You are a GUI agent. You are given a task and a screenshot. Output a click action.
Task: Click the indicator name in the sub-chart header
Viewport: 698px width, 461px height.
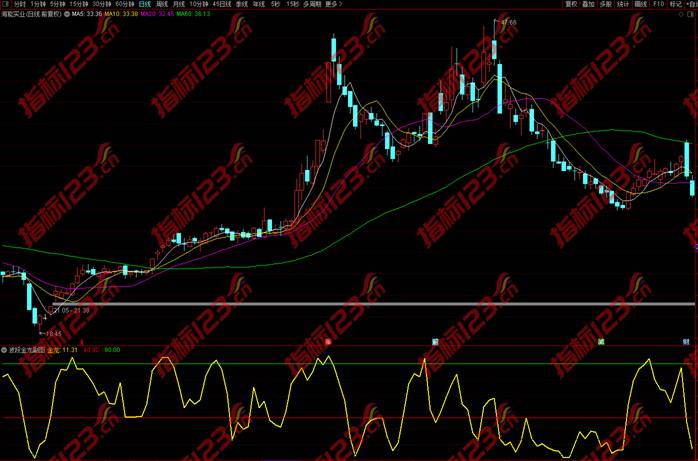coord(27,350)
